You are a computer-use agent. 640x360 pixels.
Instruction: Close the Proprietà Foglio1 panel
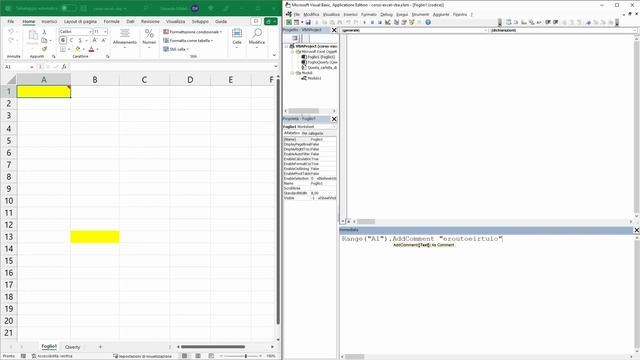coord(334,119)
